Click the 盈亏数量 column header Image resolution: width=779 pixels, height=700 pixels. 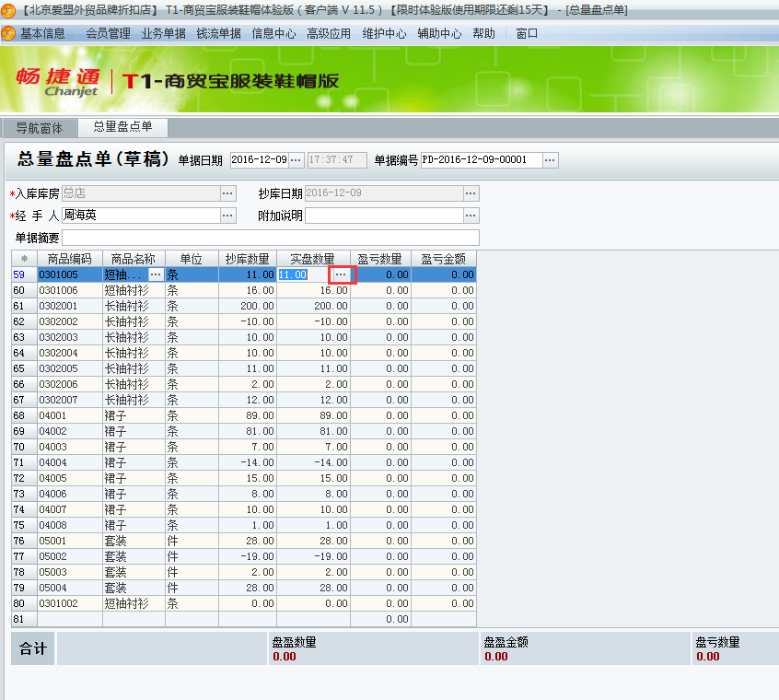click(x=379, y=259)
